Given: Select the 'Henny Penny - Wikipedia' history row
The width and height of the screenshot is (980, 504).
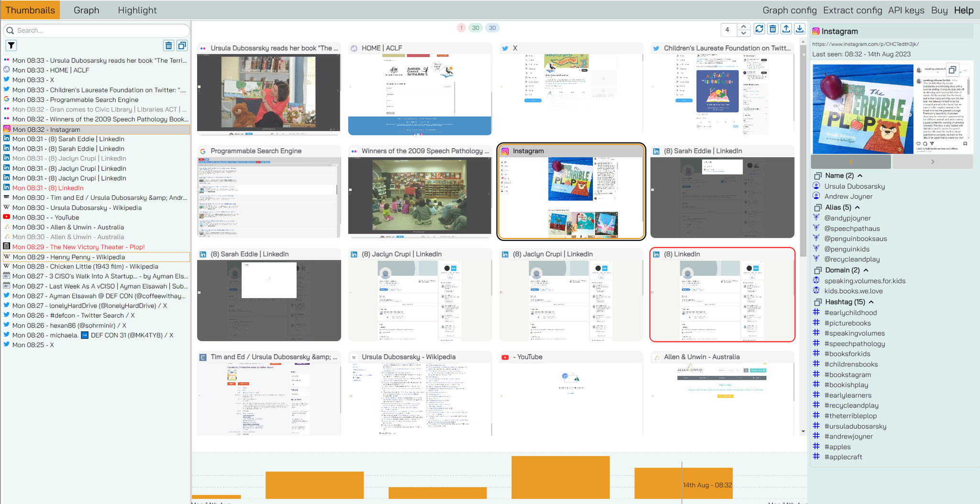Looking at the screenshot, I should click(x=96, y=257).
